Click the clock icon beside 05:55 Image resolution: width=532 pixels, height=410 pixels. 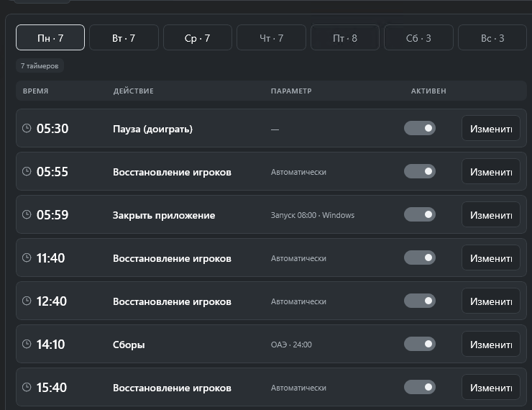27,171
